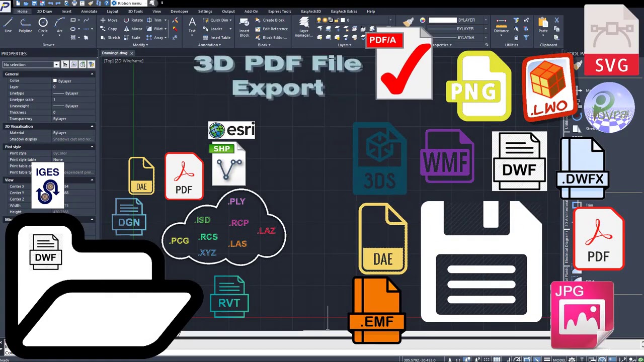Select the Drawing1.dwg document tab
Image resolution: width=644 pixels, height=362 pixels.
(x=114, y=53)
